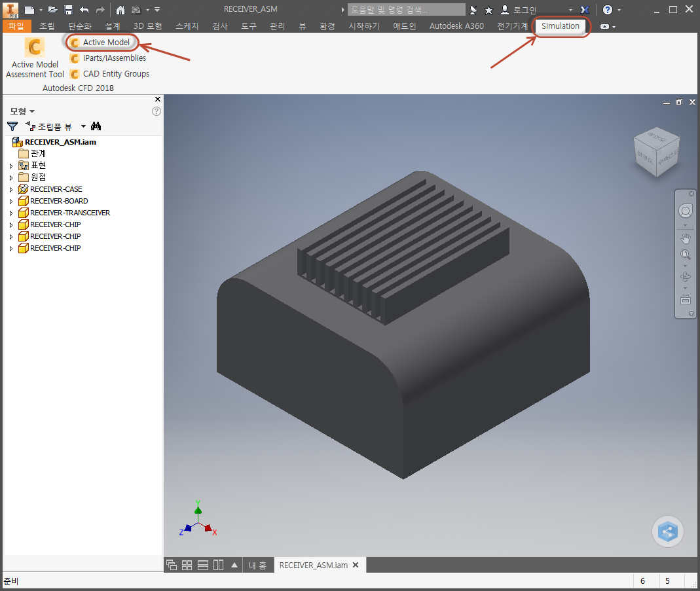Customize the Quick Access Toolbar dropdown
This screenshot has width=700, height=591.
point(157,9)
